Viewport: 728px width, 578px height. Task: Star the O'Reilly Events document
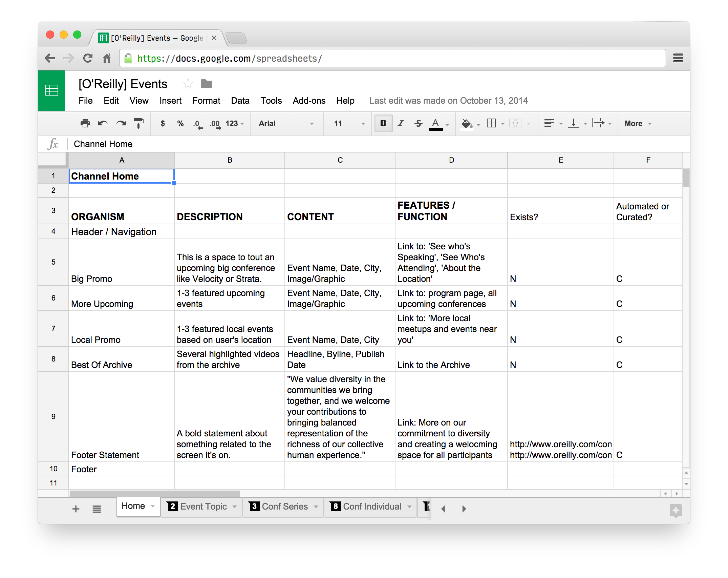tap(188, 84)
